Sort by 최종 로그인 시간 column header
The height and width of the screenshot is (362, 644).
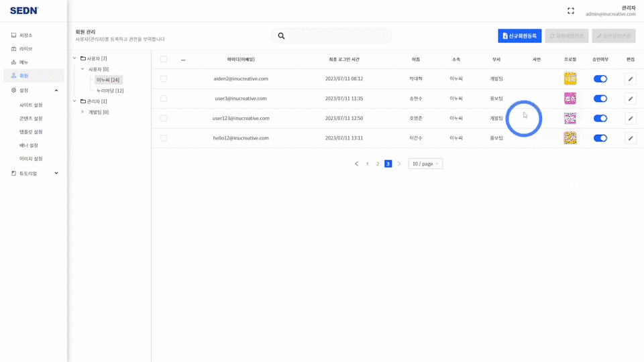(344, 60)
